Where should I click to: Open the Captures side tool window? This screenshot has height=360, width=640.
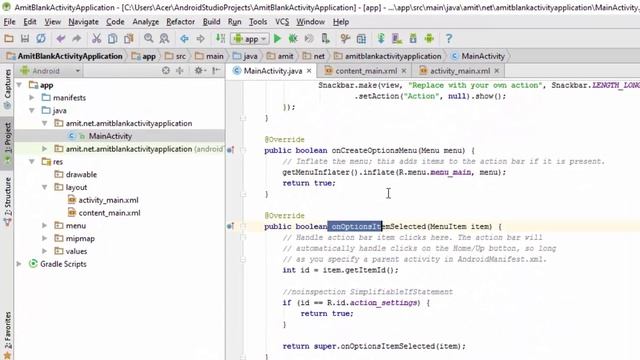(7, 89)
